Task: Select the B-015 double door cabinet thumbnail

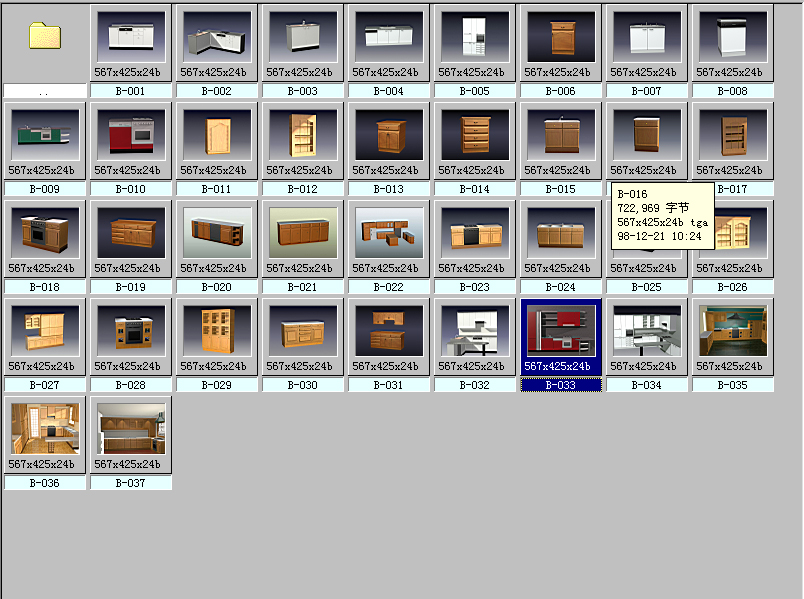Action: (561, 135)
